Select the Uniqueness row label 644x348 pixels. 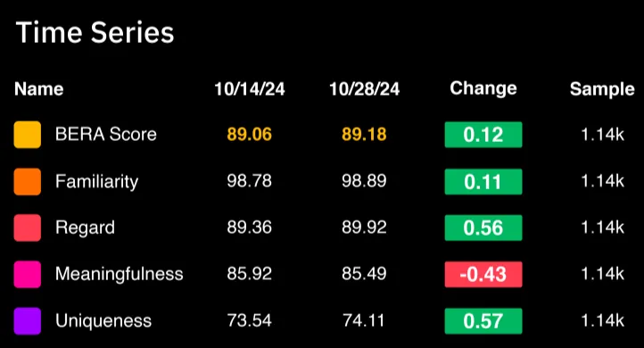[103, 321]
